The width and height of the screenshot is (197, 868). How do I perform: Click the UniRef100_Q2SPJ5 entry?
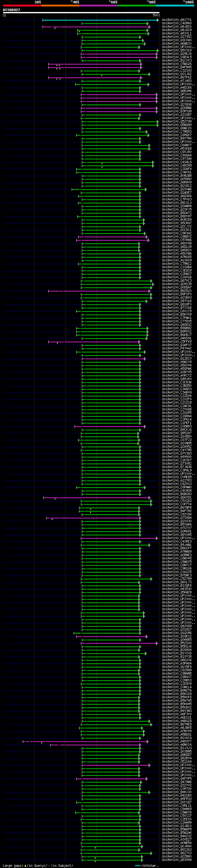pyautogui.click(x=176, y=210)
